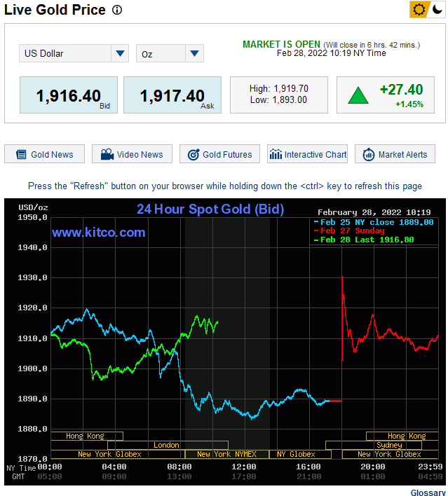
Task: Open Gold Futures page
Action: coord(219,154)
